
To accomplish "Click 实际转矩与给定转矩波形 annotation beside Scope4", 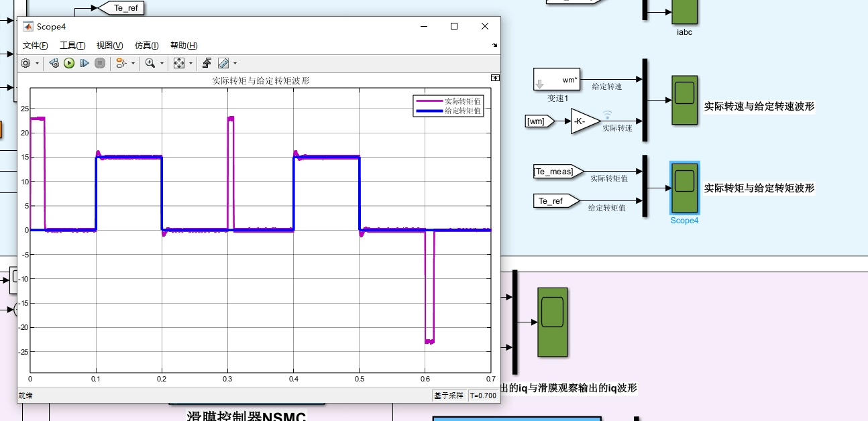I will tap(759, 188).
